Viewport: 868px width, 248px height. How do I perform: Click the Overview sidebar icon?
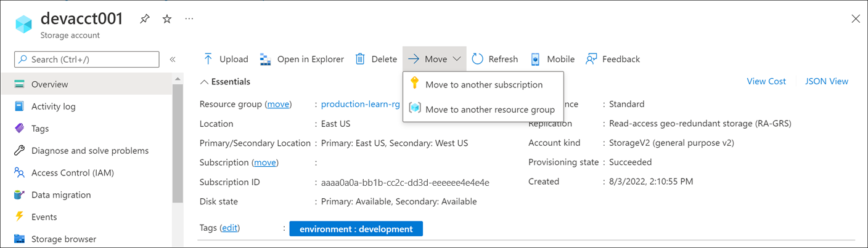pyautogui.click(x=19, y=84)
